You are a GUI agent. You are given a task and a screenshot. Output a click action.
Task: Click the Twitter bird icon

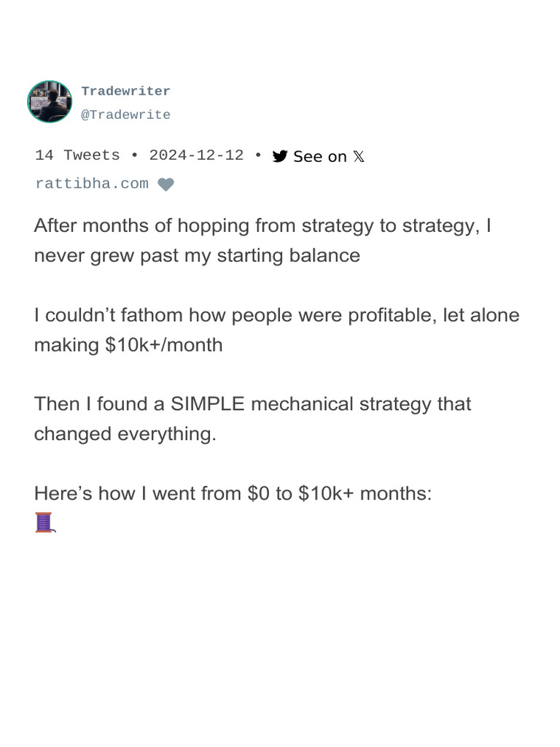[280, 156]
